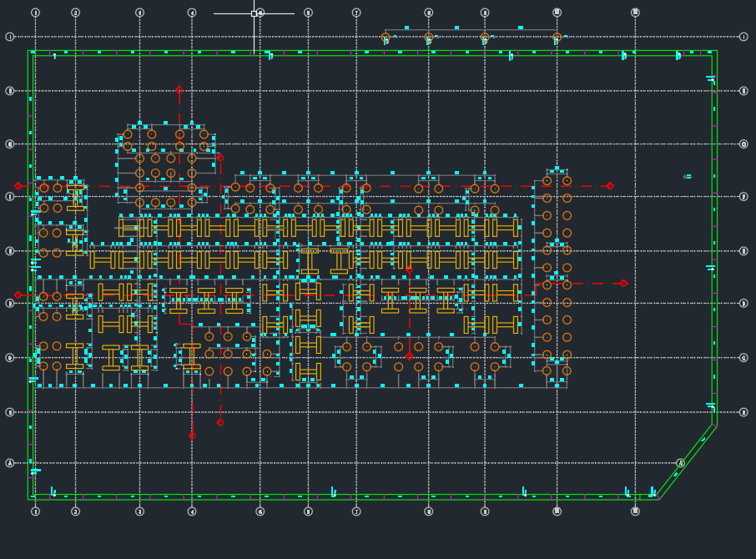Click grid bubble A on the left edge

(x=10, y=463)
